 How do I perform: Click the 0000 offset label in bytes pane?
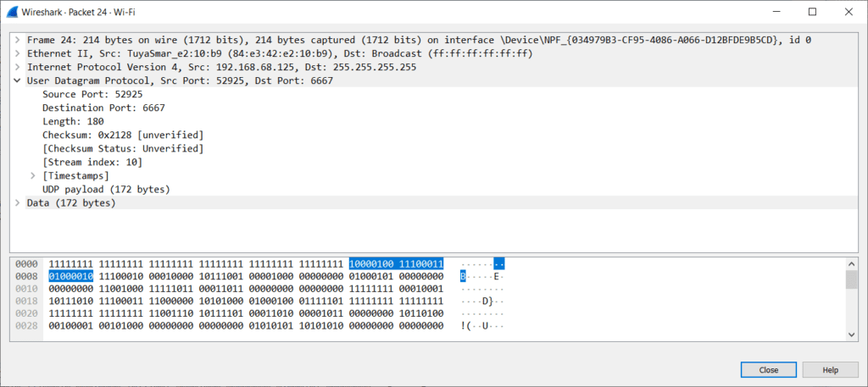click(26, 264)
